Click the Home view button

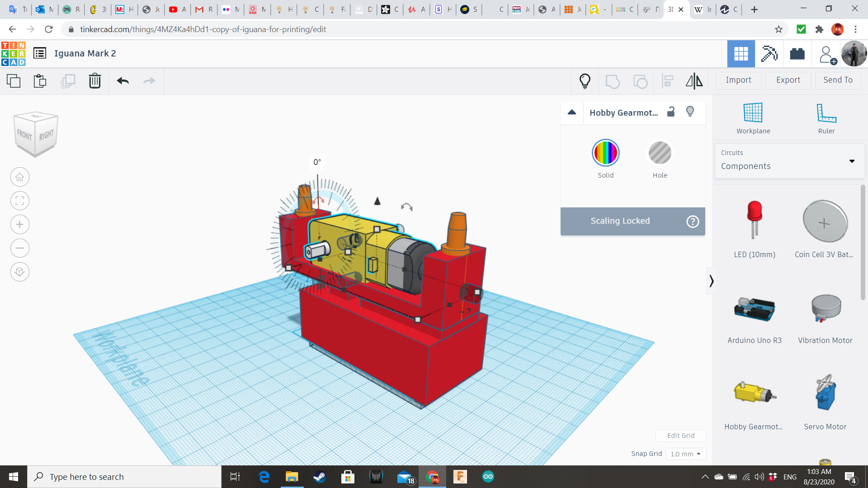[x=19, y=177]
